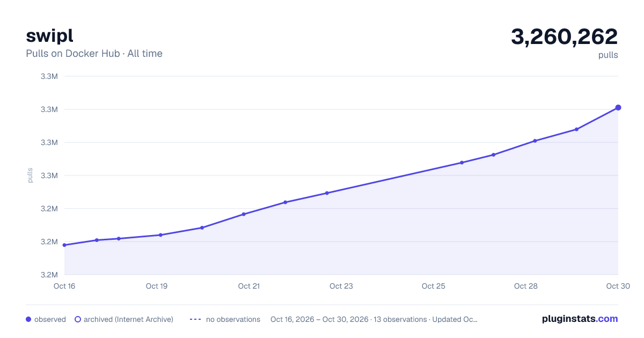Select the last data point before the long gap

tap(327, 193)
